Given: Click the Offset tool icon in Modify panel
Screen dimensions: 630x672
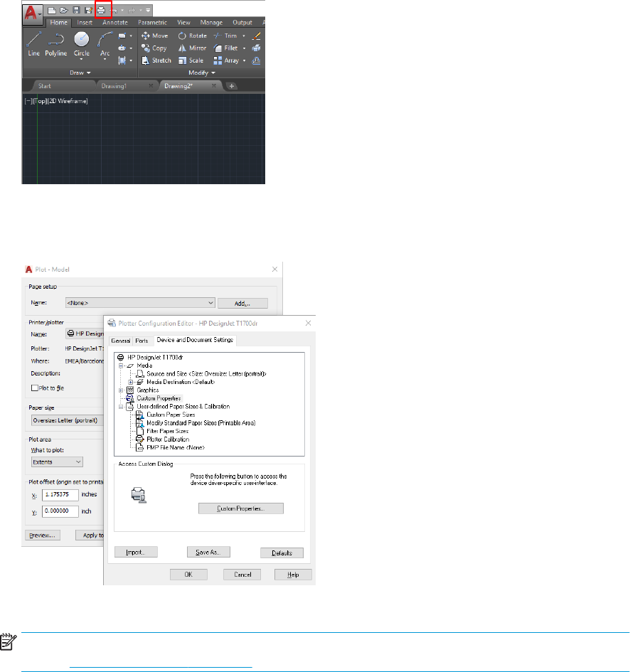Looking at the screenshot, I should 256,60.
